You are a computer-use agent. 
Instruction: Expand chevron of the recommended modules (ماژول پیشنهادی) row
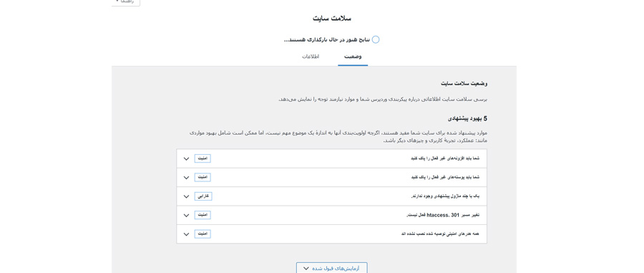point(186,196)
